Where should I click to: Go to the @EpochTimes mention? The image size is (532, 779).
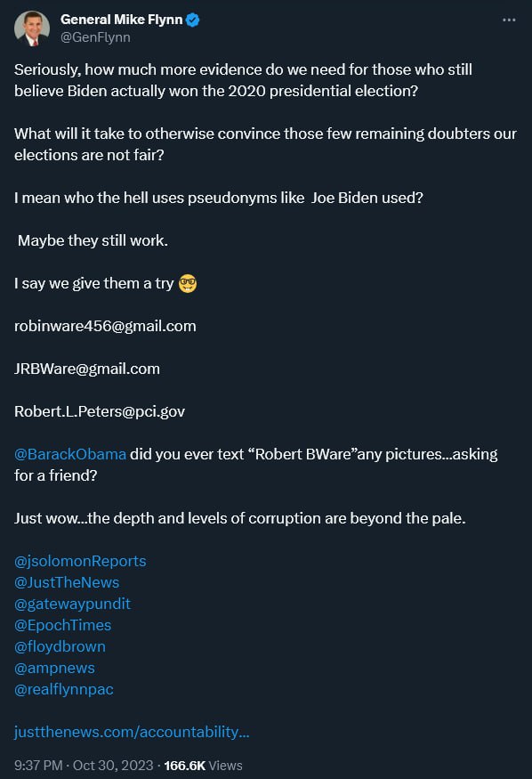(63, 625)
